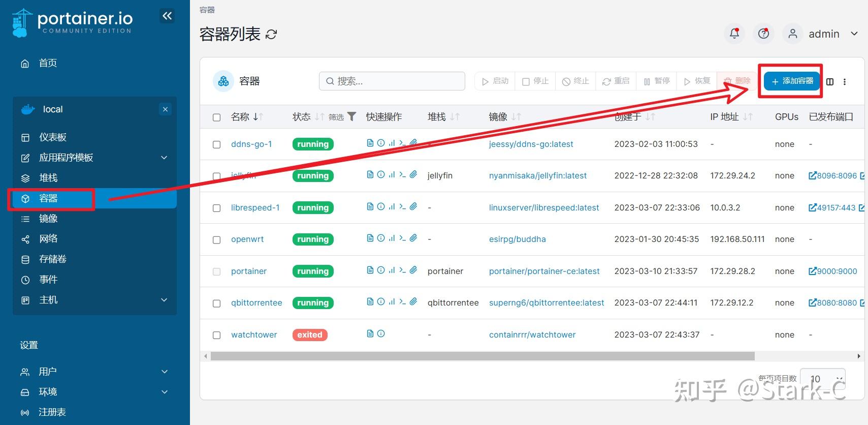This screenshot has height=425, width=868.
Task: Sort by stack column arrows
Action: pos(455,116)
